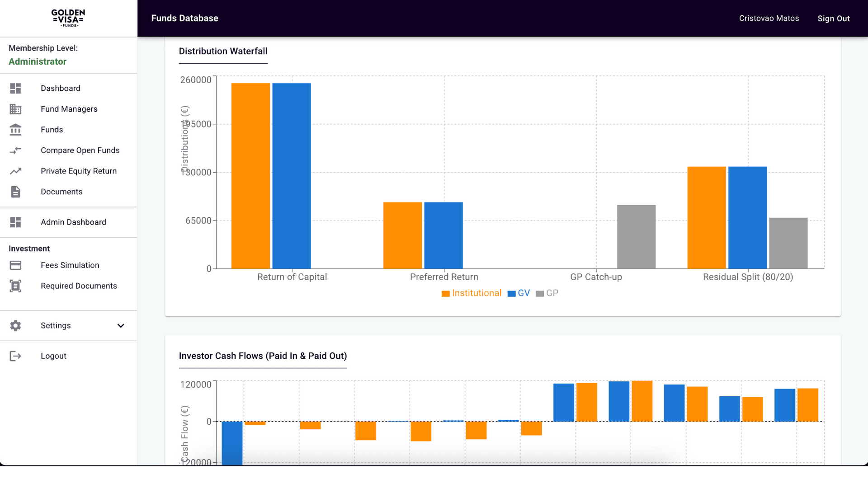Click the GV Preferred Return bar
Image resolution: width=868 pixels, height=488 pixels.
click(x=443, y=235)
